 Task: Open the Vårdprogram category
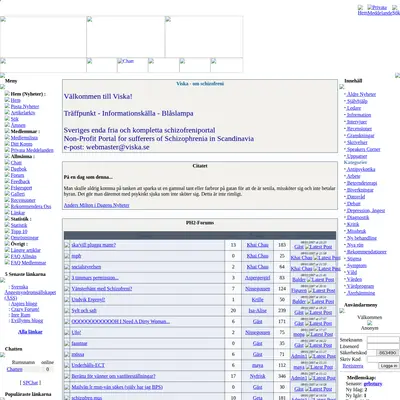point(360,286)
